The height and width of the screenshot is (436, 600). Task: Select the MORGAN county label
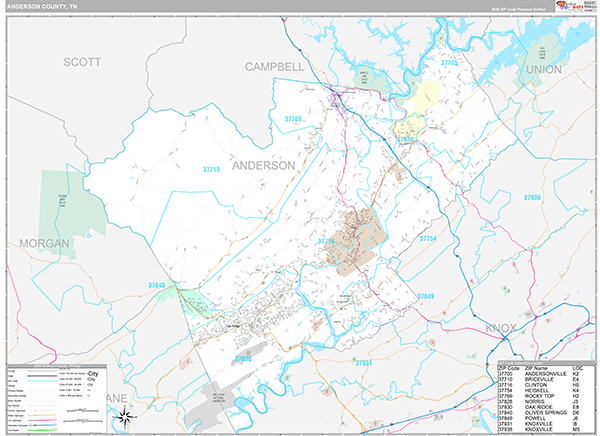tap(44, 243)
